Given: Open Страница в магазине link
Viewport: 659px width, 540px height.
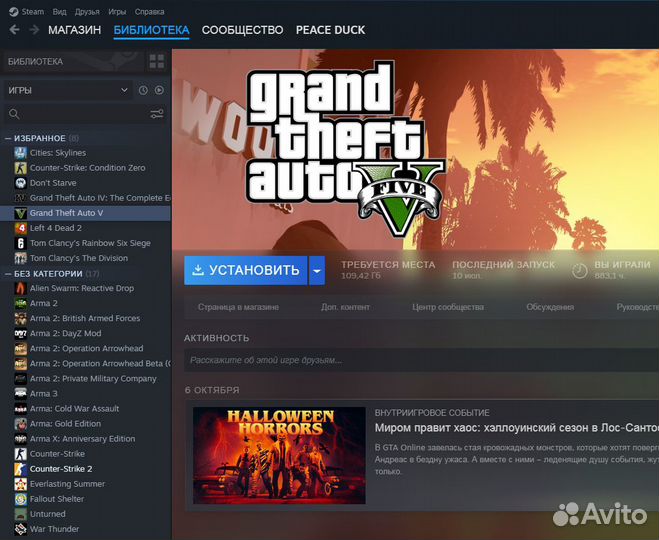Looking at the screenshot, I should coord(238,307).
